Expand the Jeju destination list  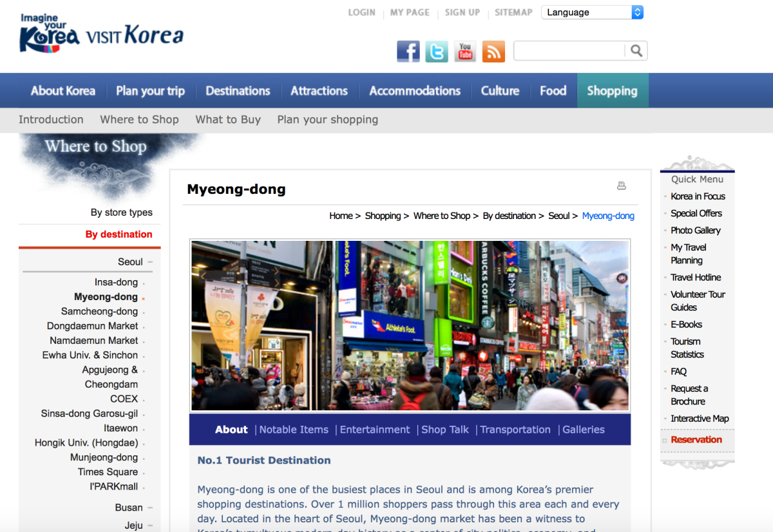(149, 526)
